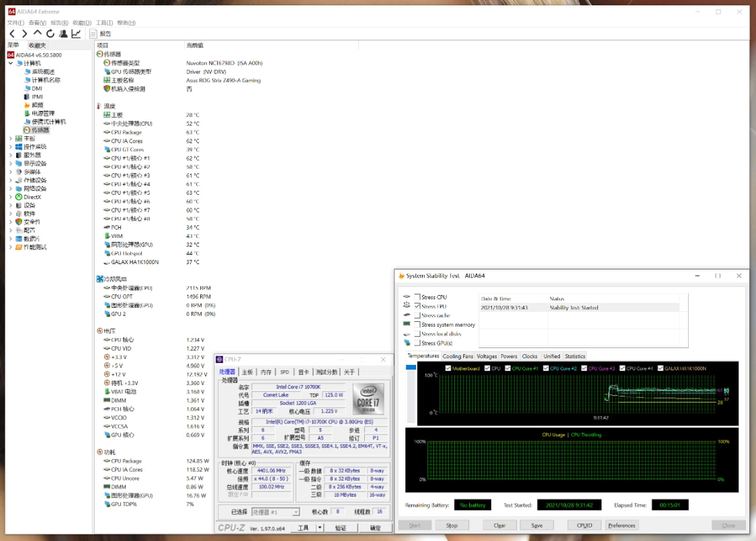This screenshot has height=541, width=756.
Task: Open the 处理器 #1 selection dropdown in CPU-Z
Action: pyautogui.click(x=276, y=512)
